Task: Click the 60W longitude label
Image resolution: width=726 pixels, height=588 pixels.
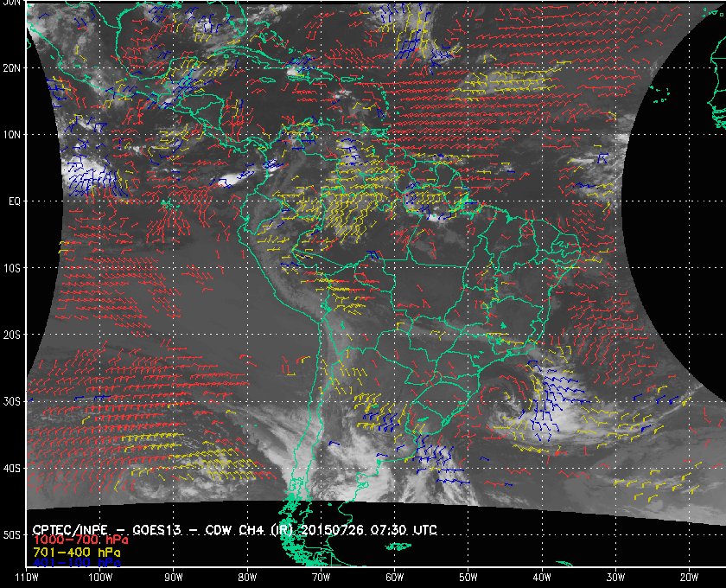Action: pos(394,578)
